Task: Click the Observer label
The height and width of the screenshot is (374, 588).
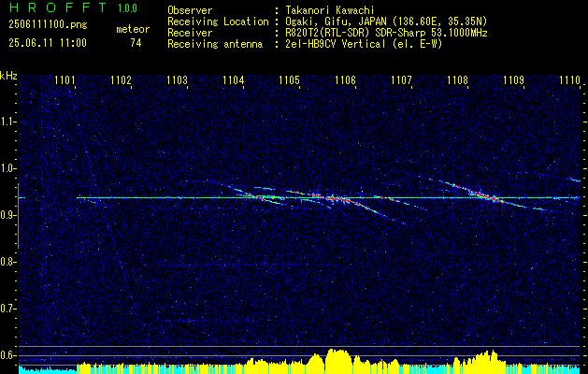Action: pos(190,10)
